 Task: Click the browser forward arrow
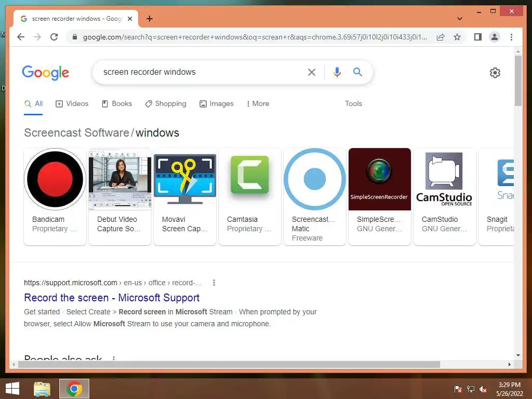37,37
